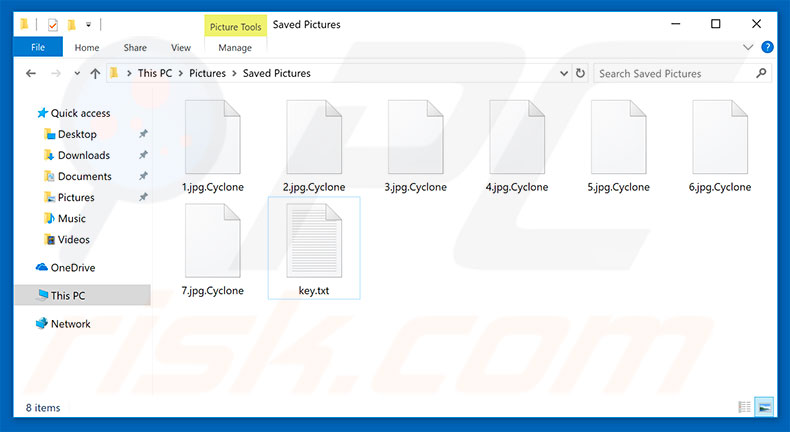Go up one folder level
The width and height of the screenshot is (790, 432).
pos(95,74)
